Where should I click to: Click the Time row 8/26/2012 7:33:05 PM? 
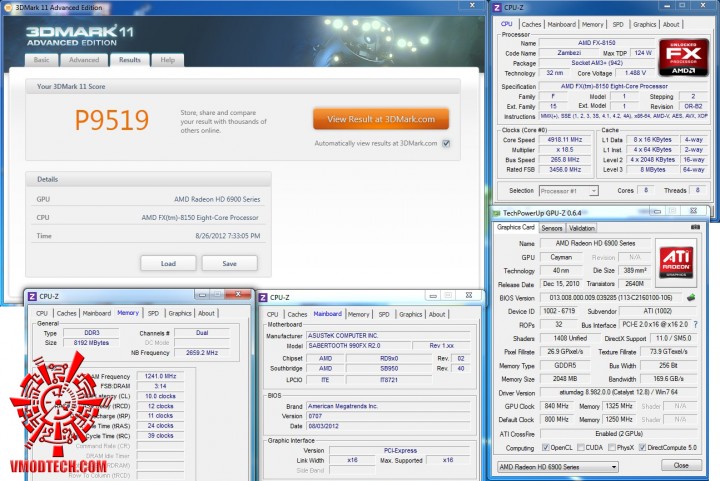click(148, 236)
